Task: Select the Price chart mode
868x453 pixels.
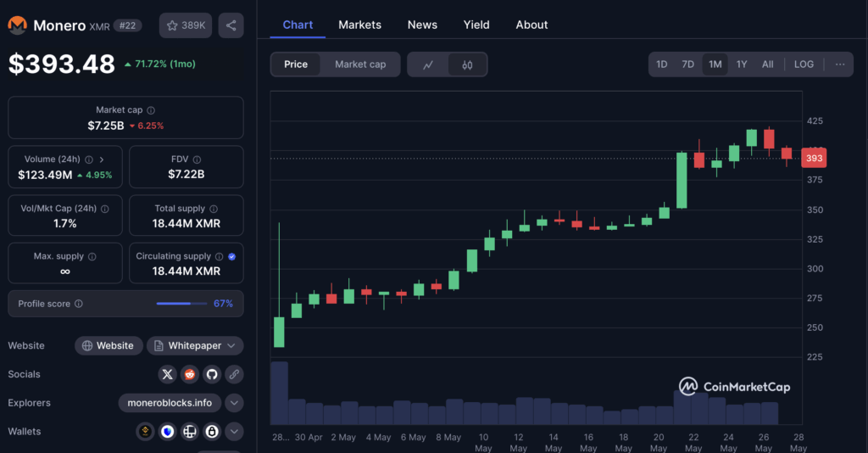Action: [296, 64]
